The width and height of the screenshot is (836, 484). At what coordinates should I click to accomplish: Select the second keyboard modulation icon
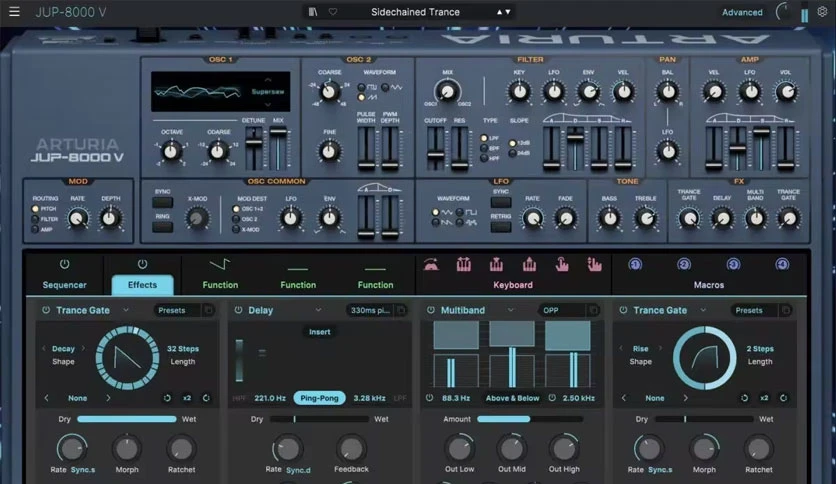click(464, 264)
